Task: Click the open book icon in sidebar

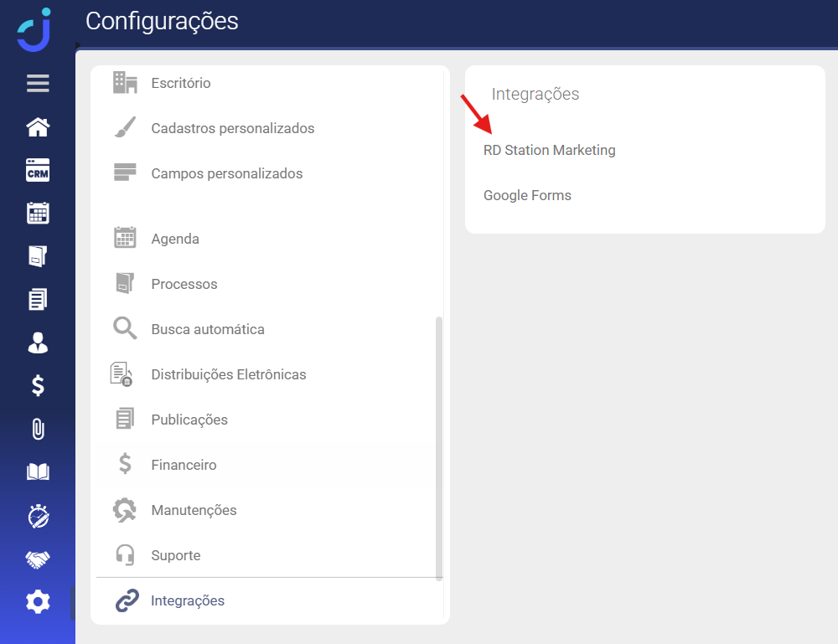Action: 38,472
